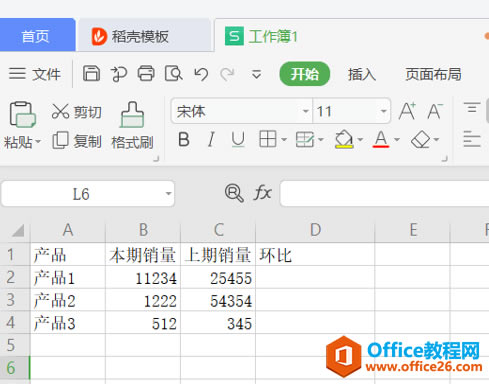Select column E header
Image resolution: width=489 pixels, height=384 pixels.
click(413, 230)
